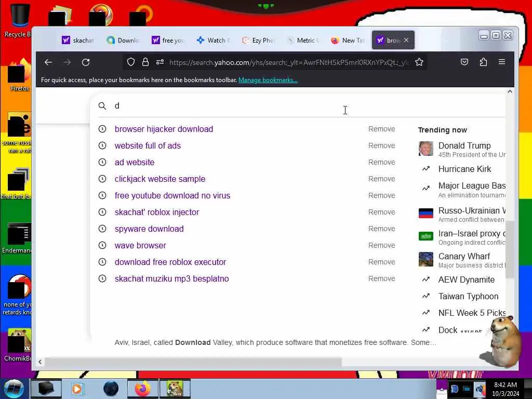Viewport: 532px width, 399px height.
Task: Open trending topic Hurricane Kirk
Action: pos(464,169)
